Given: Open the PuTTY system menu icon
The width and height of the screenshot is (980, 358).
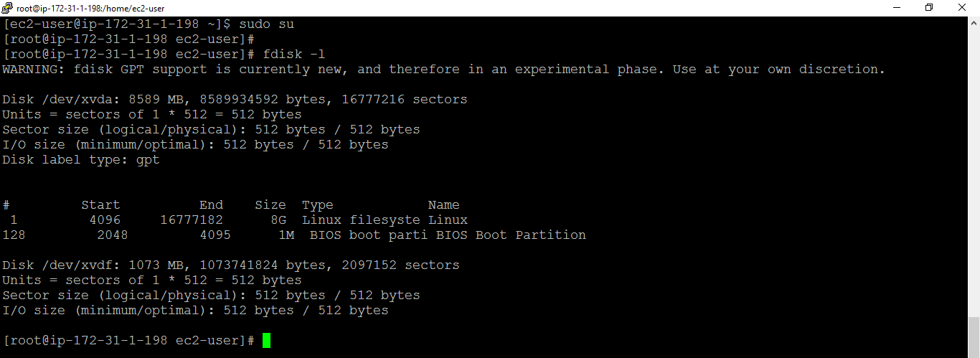Looking at the screenshot, I should pyautogui.click(x=8, y=8).
